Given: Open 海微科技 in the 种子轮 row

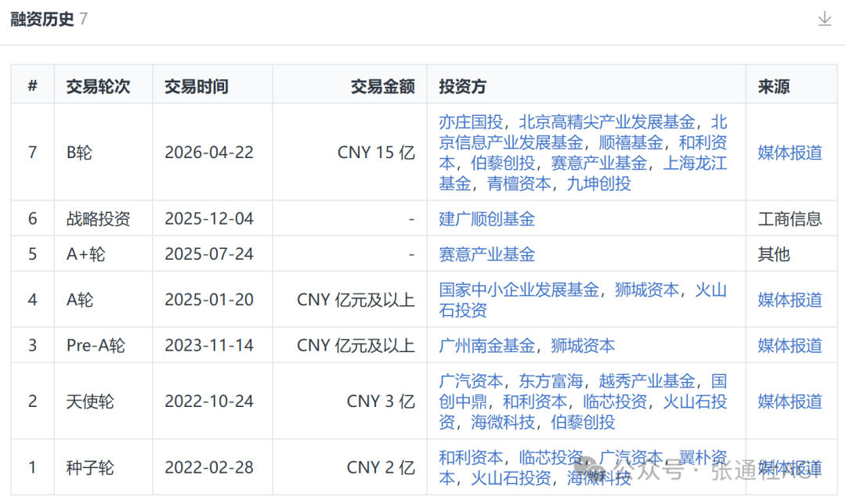Looking at the screenshot, I should pos(598,478).
